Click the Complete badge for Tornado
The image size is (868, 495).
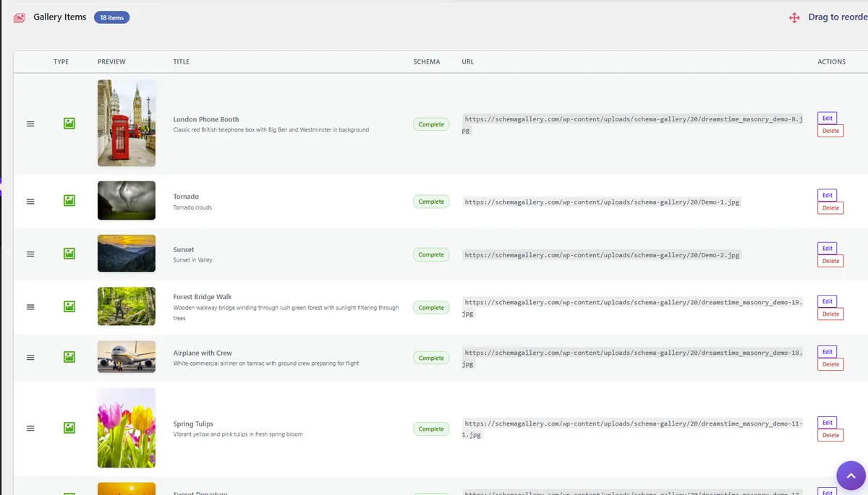[431, 202]
